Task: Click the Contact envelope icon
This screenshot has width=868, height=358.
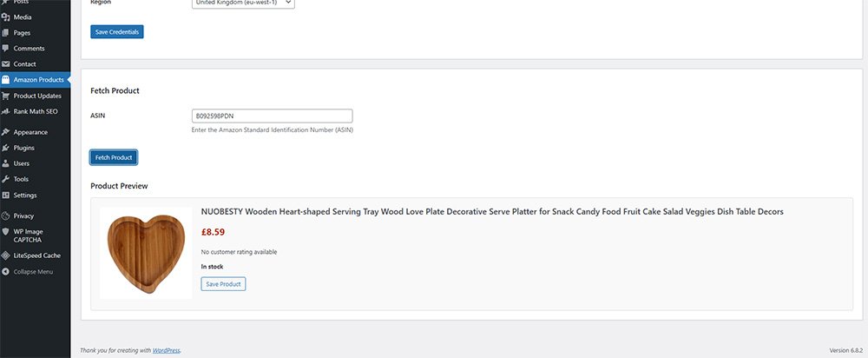Action: click(6, 64)
